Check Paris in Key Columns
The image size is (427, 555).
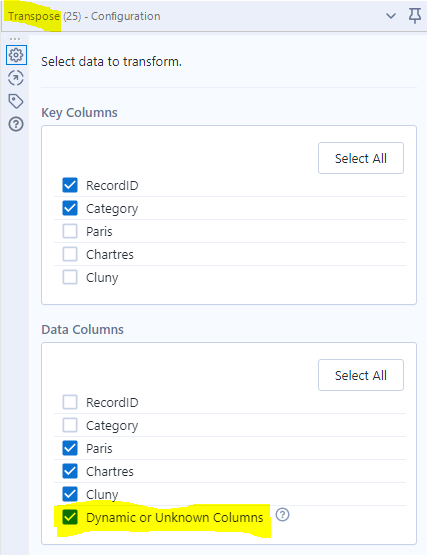tap(70, 231)
